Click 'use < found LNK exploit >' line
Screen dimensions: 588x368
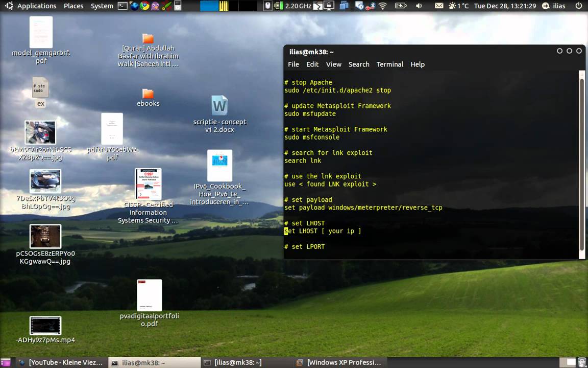[330, 184]
